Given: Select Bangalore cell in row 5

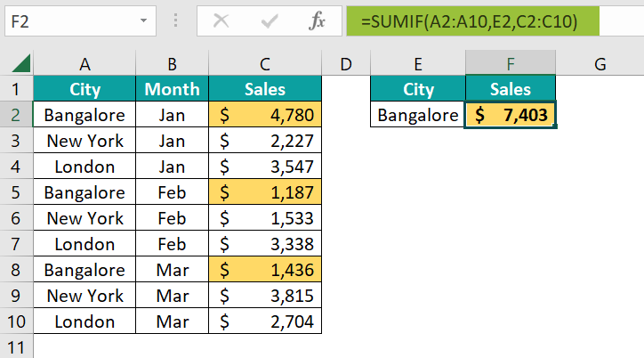Looking at the screenshot, I should coord(85,192).
